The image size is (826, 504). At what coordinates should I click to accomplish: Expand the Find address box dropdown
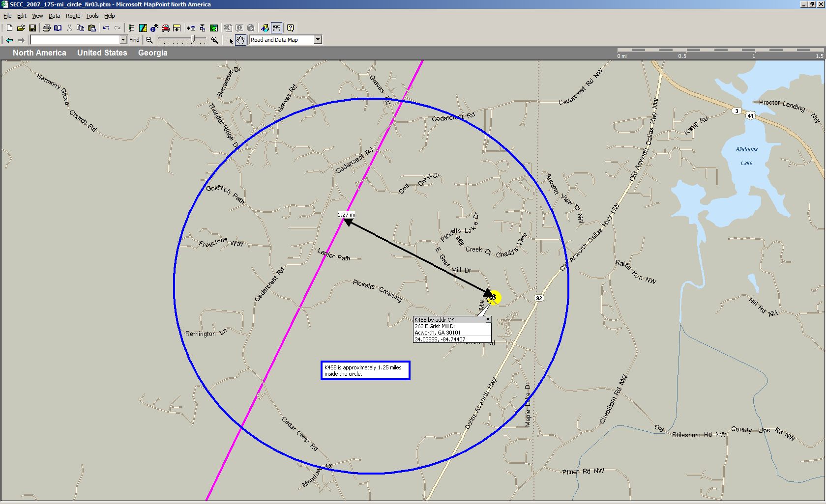point(123,40)
